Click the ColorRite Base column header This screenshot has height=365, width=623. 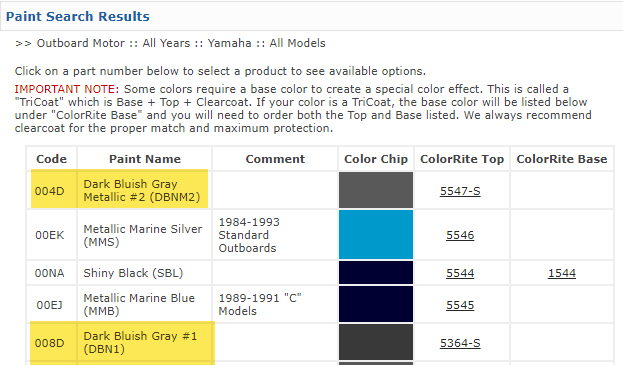(x=562, y=159)
